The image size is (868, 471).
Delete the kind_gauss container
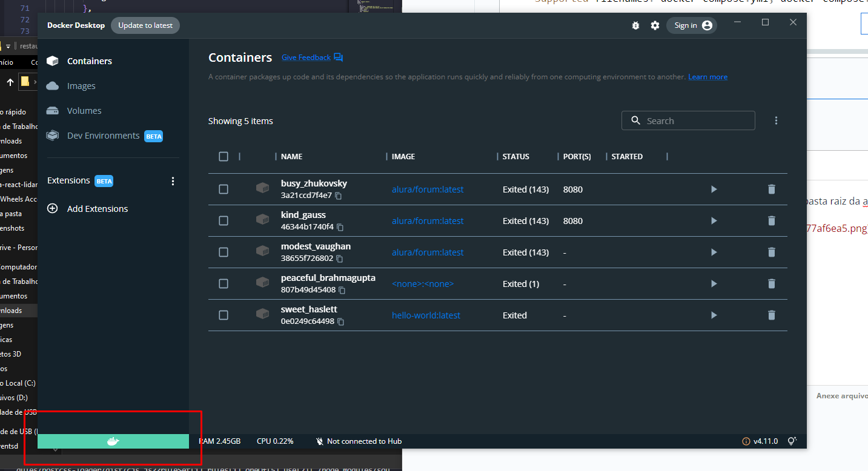point(771,220)
